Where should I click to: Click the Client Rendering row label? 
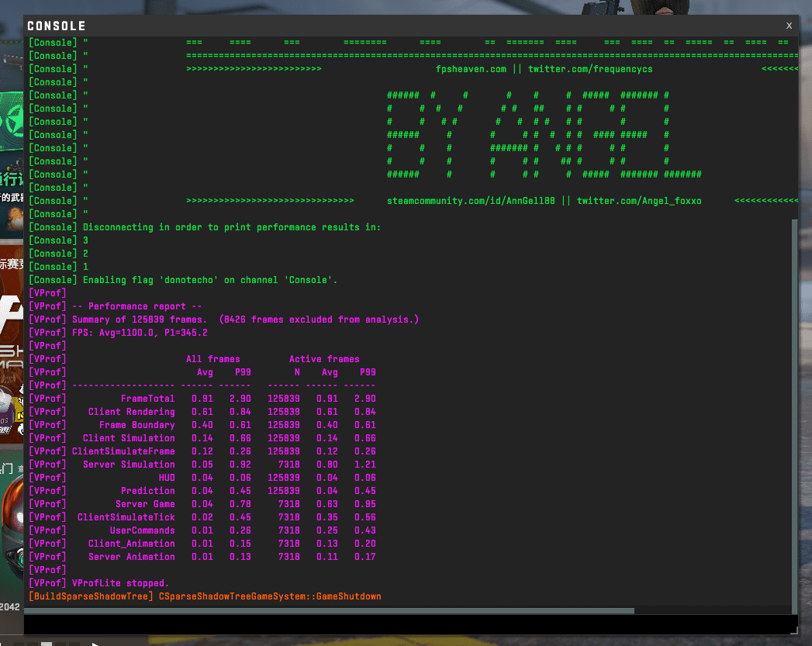(131, 412)
